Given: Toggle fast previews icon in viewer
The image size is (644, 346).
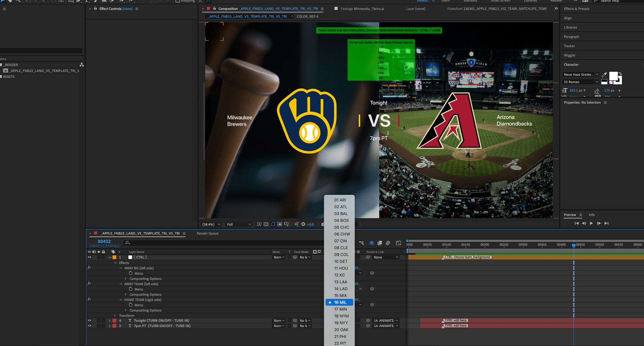Looking at the screenshot, I should pyautogui.click(x=259, y=224).
